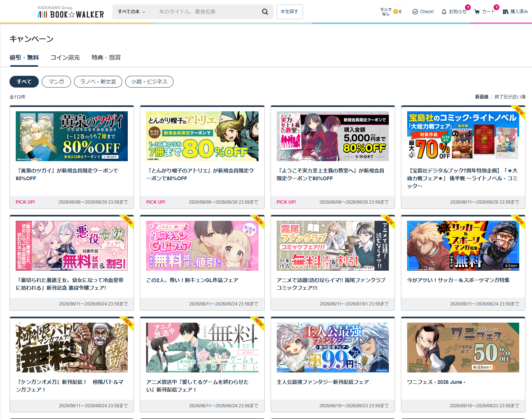This screenshot has height=419, width=532.
Task: Click the アニメで話題!読むならイマ!! 霧尾ファンクラブ title
Action: pyautogui.click(x=331, y=284)
